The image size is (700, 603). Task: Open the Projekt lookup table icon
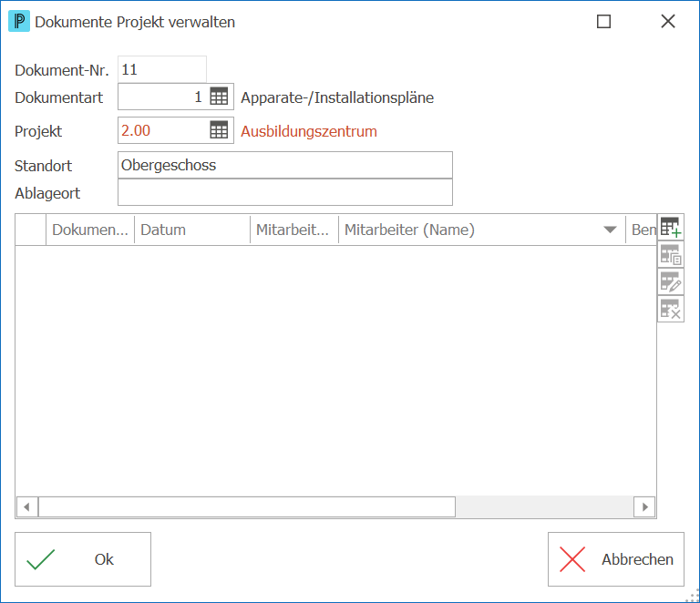click(x=219, y=130)
